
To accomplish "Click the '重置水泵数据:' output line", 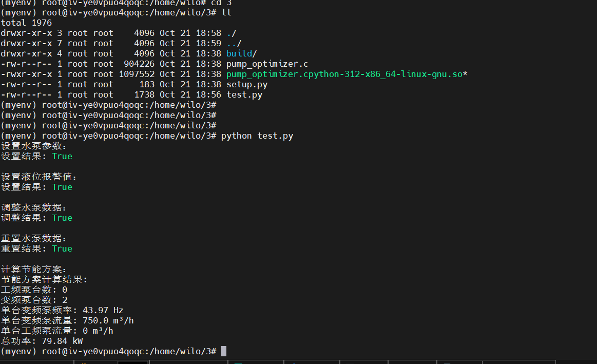I will tap(33, 239).
